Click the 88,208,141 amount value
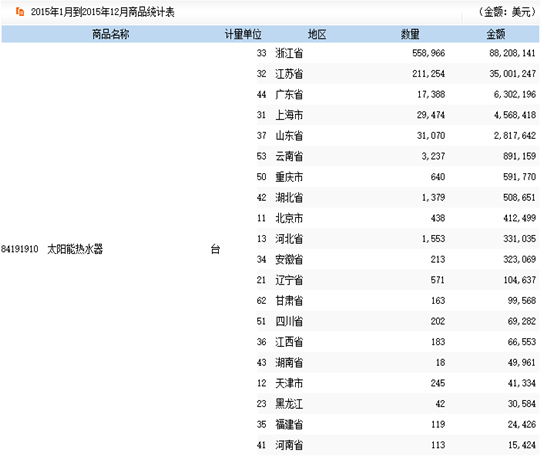This screenshot has width=546, height=463. pyautogui.click(x=512, y=53)
